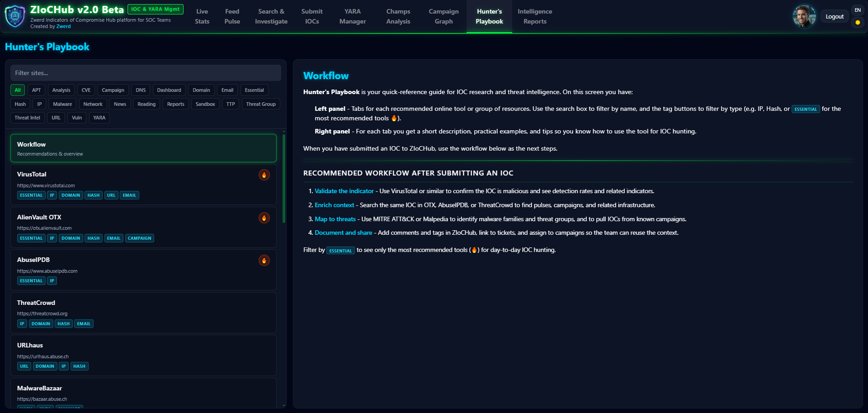The width and height of the screenshot is (868, 413).
Task: Click the Zwerd creator link
Action: tap(63, 27)
